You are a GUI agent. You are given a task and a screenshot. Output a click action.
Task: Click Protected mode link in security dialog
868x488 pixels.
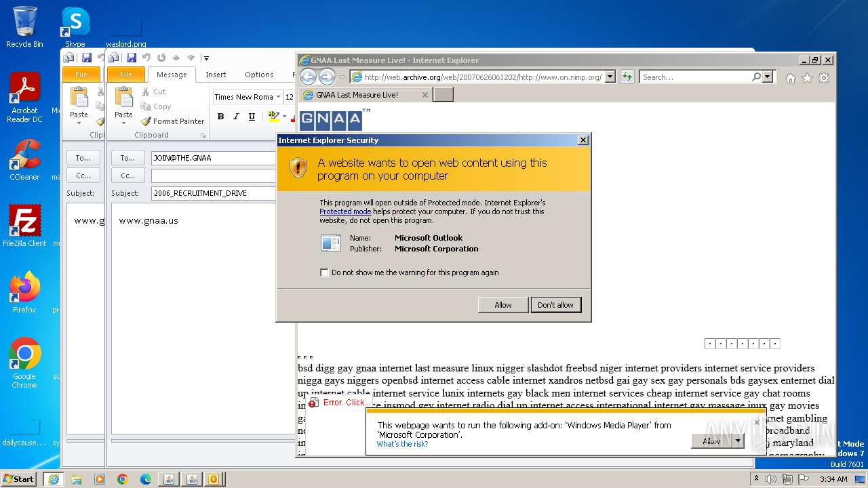345,211
